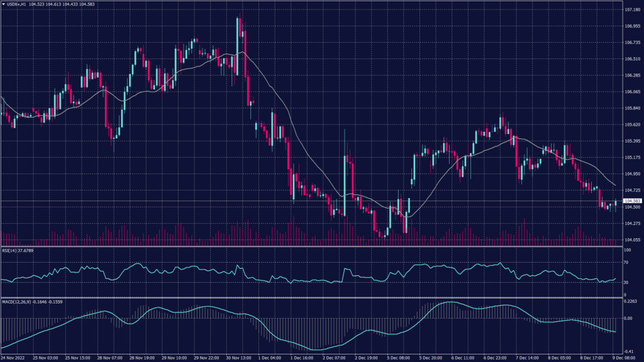Click the 24 Nov 2022 date label
644x362 pixels.
[x=14, y=358]
